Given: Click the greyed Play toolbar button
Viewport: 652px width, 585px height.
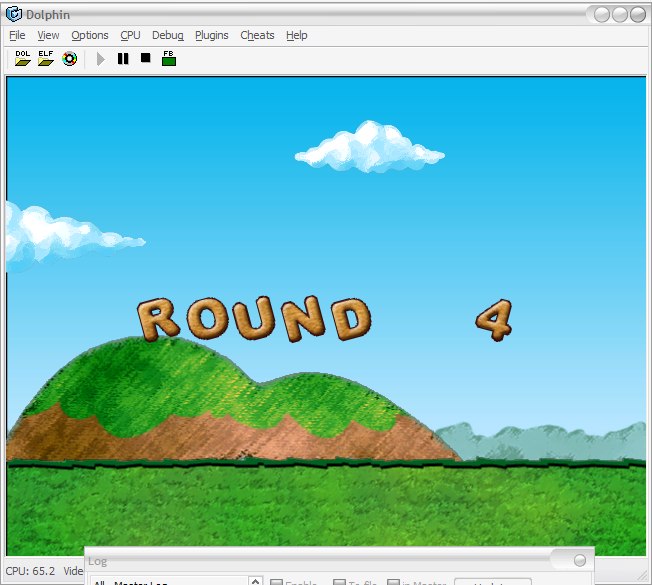Looking at the screenshot, I should tap(100, 59).
